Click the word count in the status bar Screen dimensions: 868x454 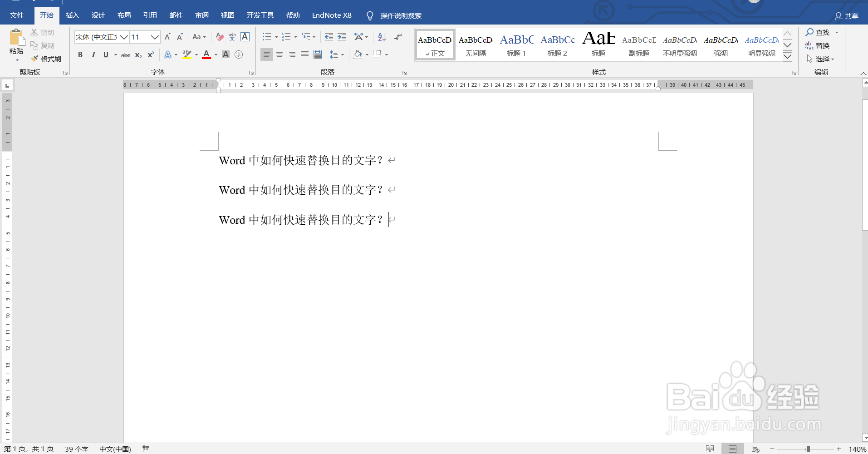tap(76, 449)
